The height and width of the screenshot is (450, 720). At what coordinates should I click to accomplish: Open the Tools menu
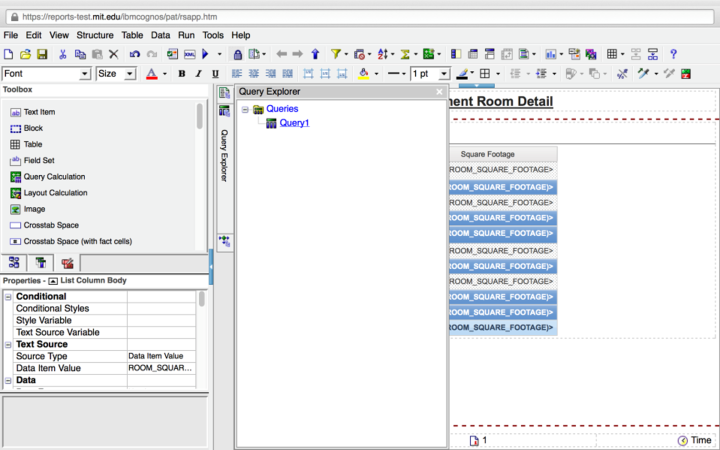click(213, 35)
